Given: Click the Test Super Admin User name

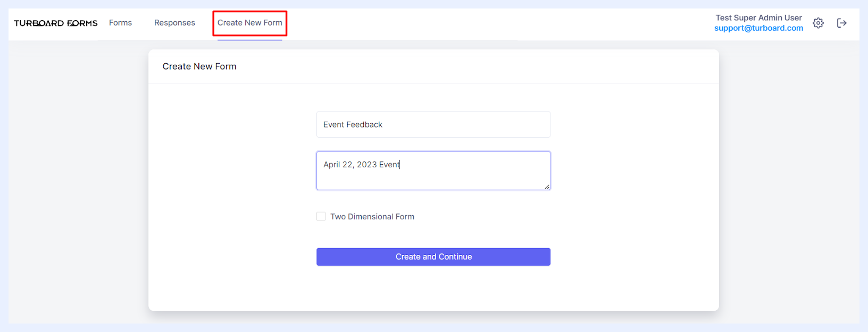Looking at the screenshot, I should pos(758,18).
